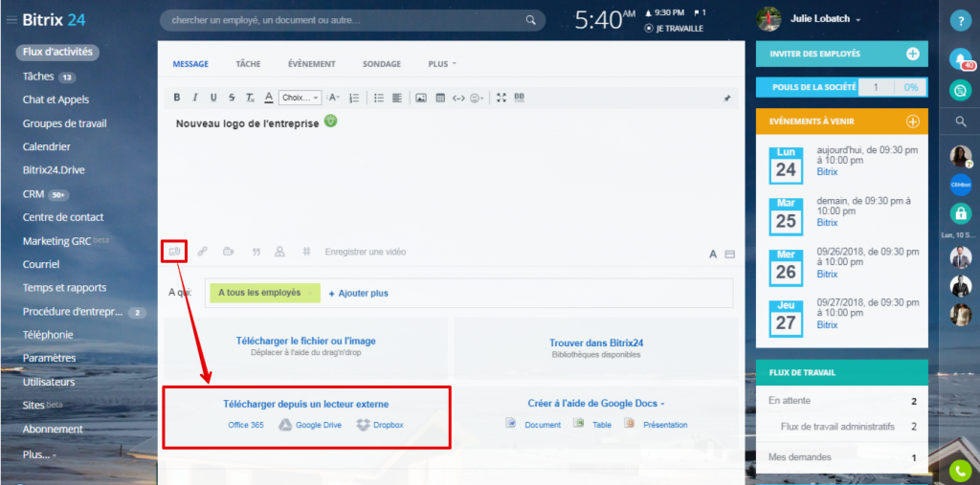980x485 pixels.
Task: Click the insert video icon
Action: click(x=228, y=252)
